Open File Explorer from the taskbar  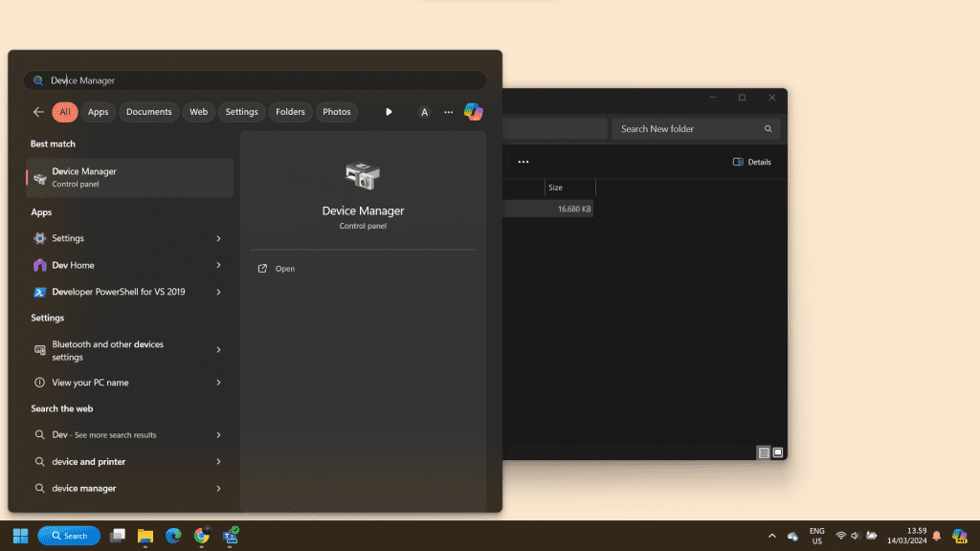coord(145,536)
